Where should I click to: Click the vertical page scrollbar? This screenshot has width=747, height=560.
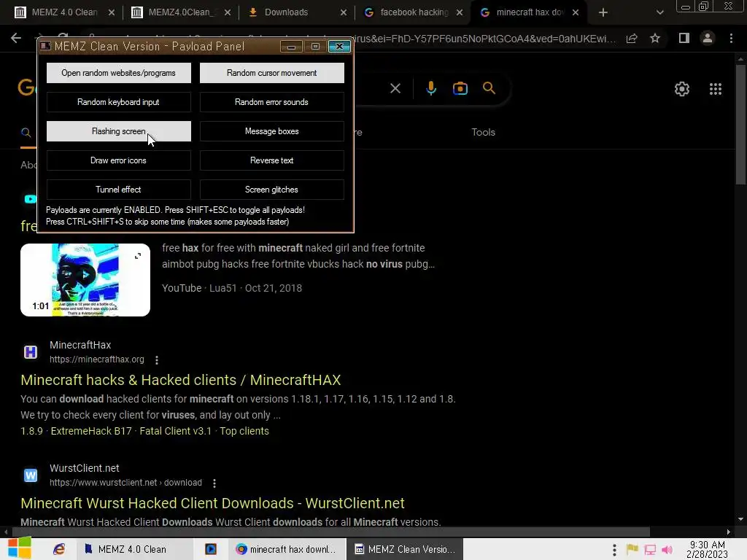point(740,124)
